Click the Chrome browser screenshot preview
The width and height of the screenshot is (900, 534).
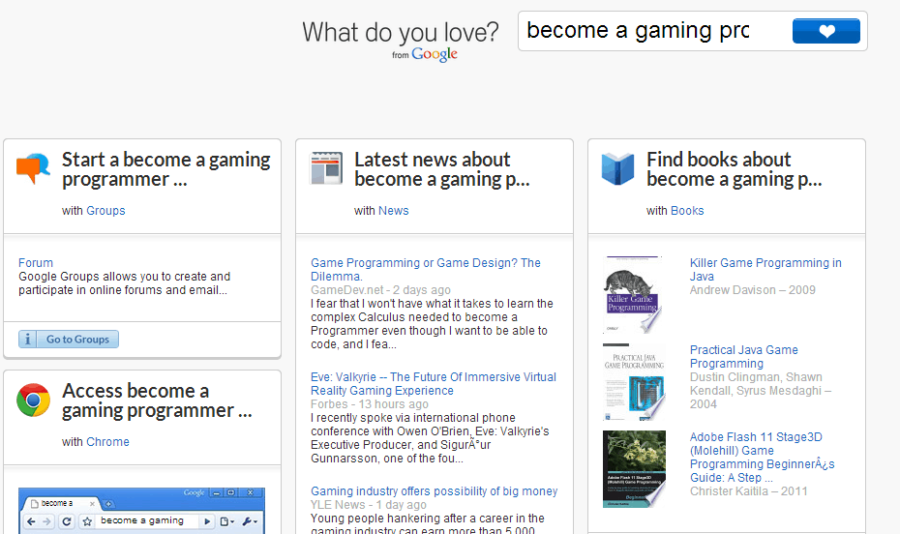tap(141, 510)
